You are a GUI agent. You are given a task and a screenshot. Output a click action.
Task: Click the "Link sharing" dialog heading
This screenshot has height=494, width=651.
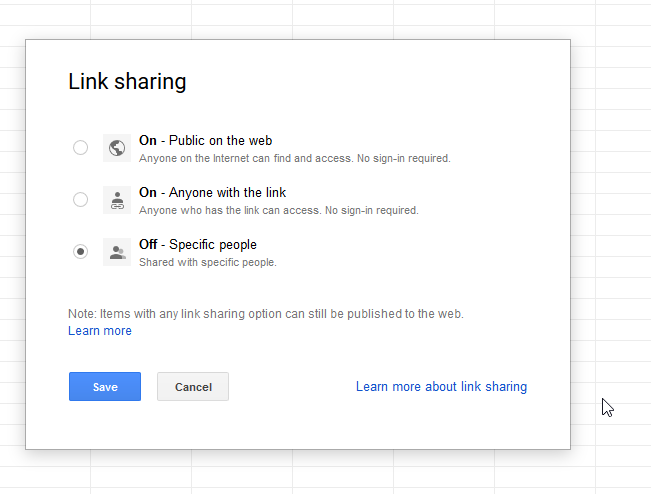pyautogui.click(x=127, y=82)
